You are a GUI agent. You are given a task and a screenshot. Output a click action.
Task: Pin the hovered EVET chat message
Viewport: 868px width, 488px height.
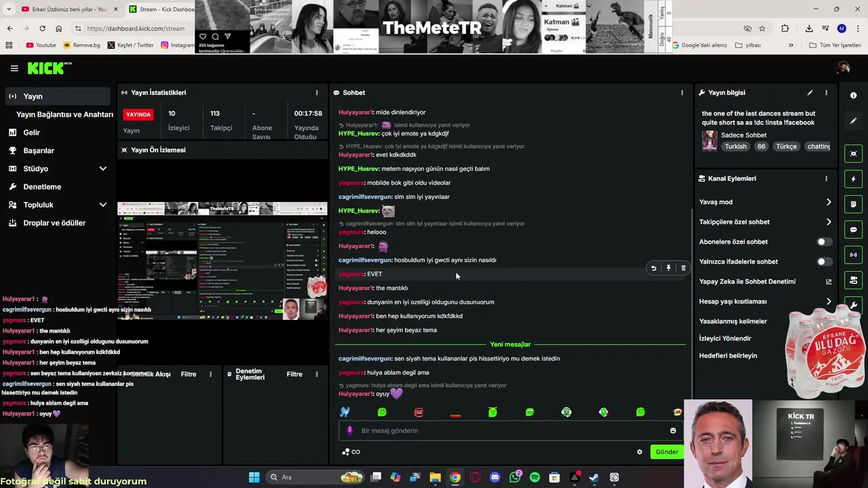click(x=669, y=268)
